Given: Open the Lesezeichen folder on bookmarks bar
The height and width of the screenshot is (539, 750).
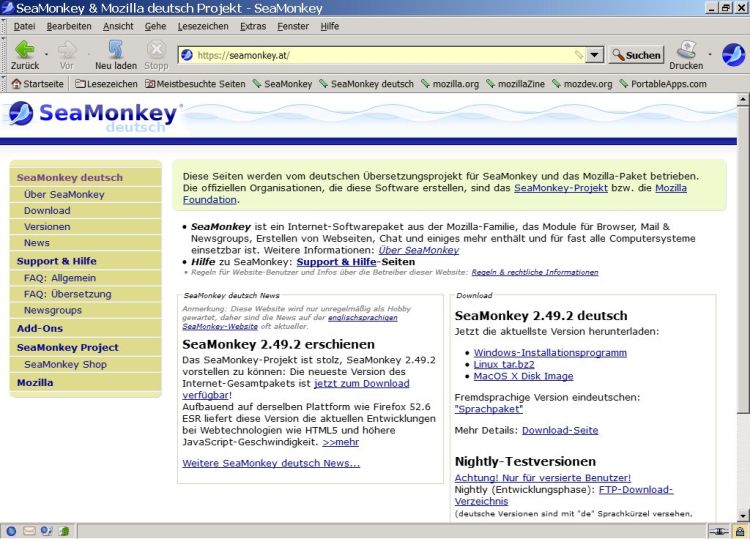Looking at the screenshot, I should click(x=106, y=84).
